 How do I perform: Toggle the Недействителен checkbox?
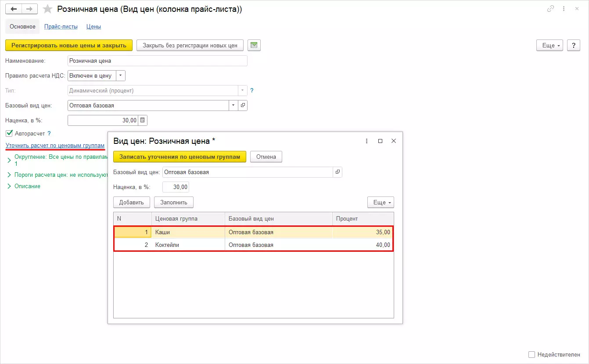click(x=532, y=354)
